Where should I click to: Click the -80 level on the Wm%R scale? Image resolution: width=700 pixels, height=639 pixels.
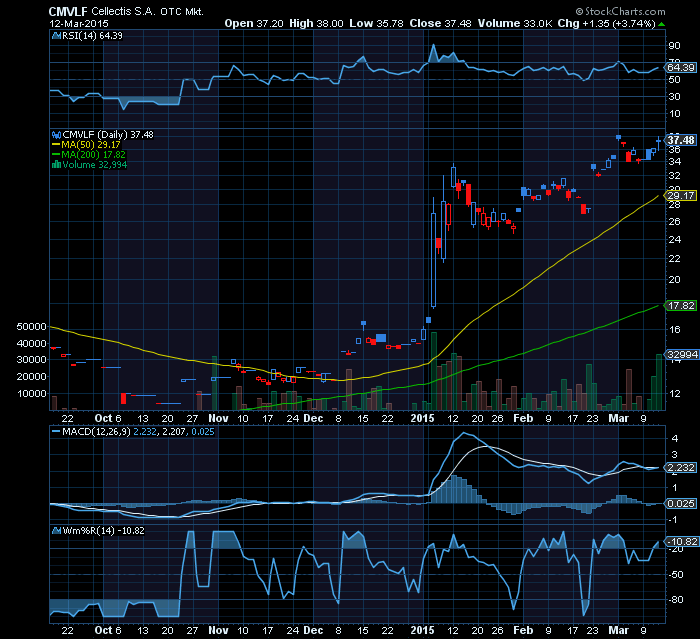click(x=675, y=600)
